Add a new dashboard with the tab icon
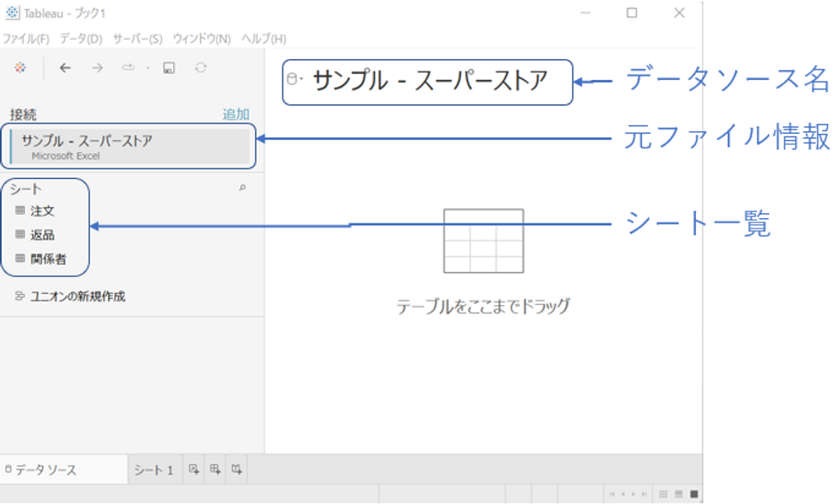 pyautogui.click(x=215, y=469)
